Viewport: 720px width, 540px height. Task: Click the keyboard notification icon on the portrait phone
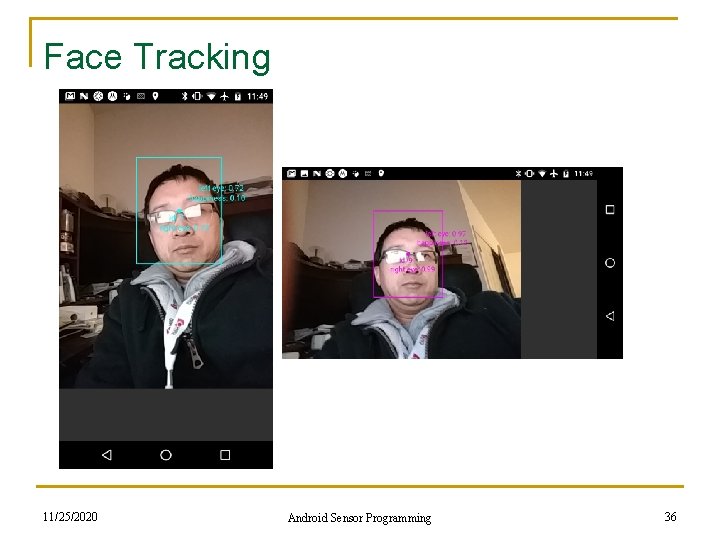pos(141,96)
